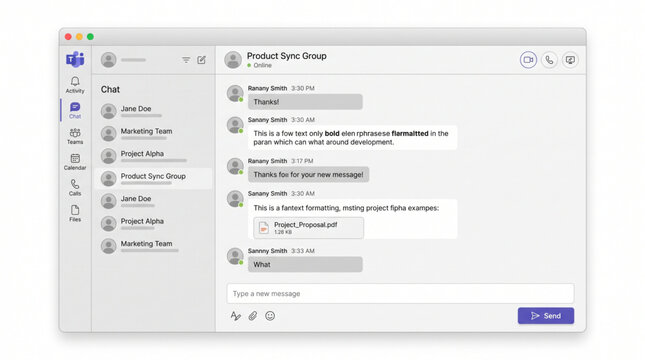Click the "Type a new message" field
The image size is (645, 360).
(400, 293)
